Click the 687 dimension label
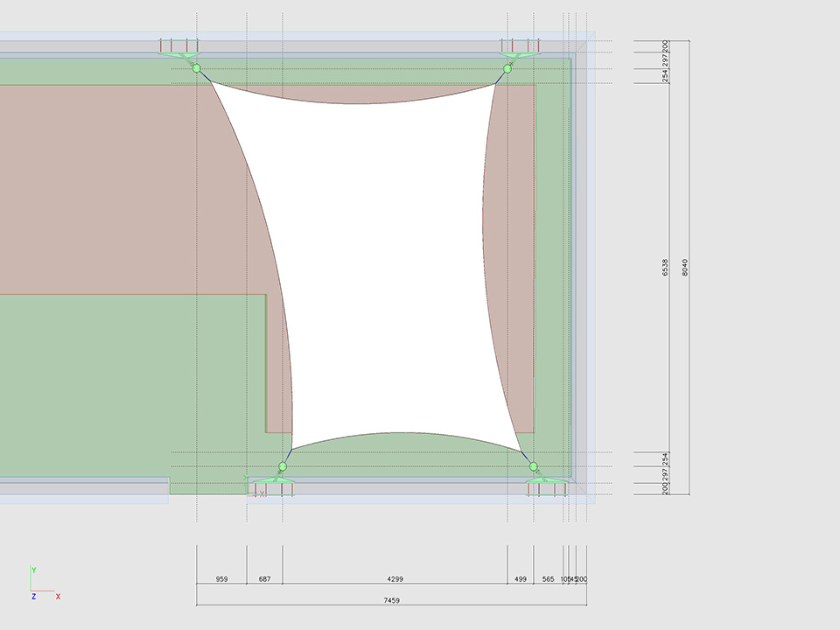Screen dimensions: 840x630 click(265, 579)
